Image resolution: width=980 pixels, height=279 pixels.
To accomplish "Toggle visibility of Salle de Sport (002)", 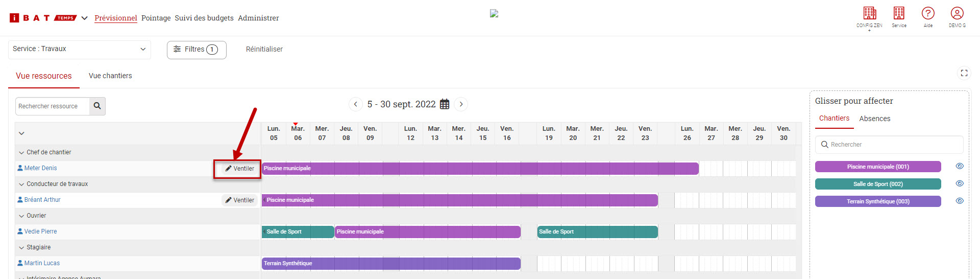I will 960,184.
